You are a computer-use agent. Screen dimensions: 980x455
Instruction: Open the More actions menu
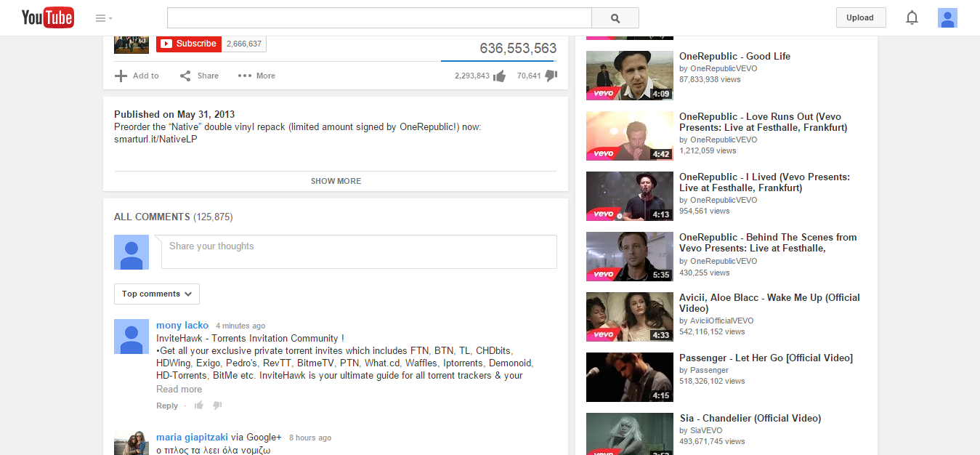(256, 76)
